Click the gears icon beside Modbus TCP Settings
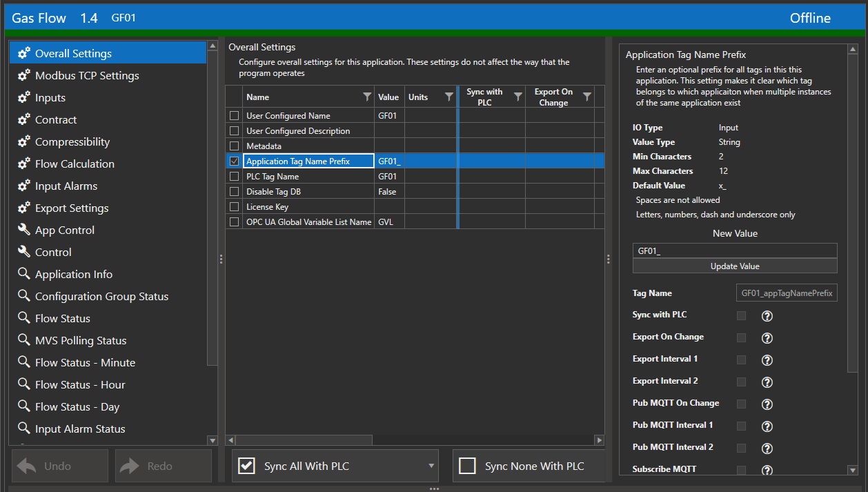This screenshot has height=492, width=868. 24,75
